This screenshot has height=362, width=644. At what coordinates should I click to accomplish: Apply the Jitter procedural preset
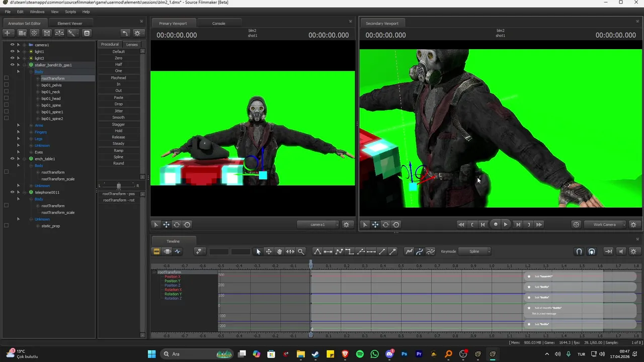point(119,111)
